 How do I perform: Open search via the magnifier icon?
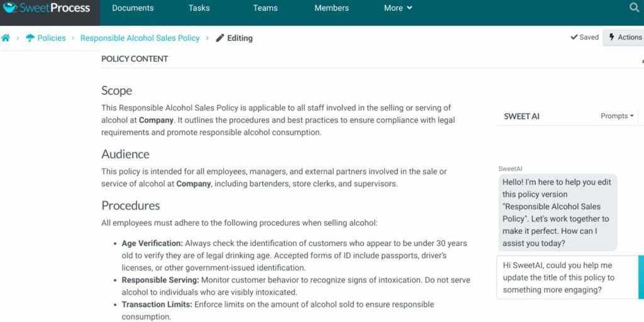click(634, 8)
